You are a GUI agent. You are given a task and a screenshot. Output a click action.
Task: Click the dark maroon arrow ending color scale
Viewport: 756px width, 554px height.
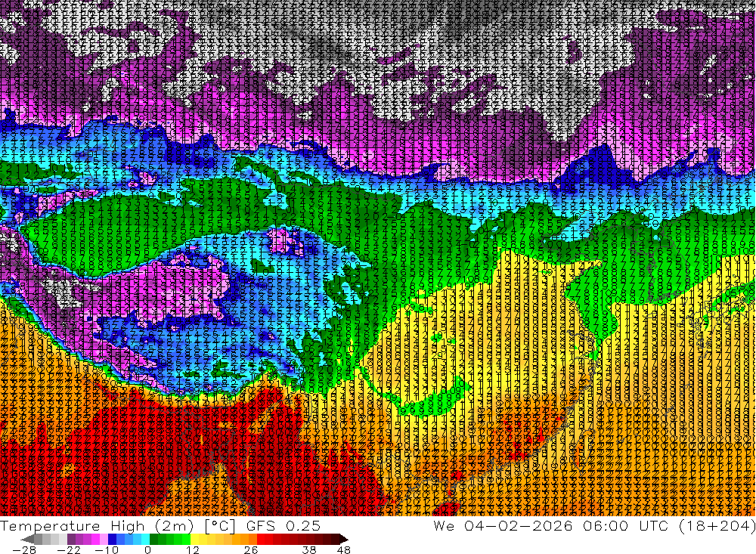tap(344, 539)
